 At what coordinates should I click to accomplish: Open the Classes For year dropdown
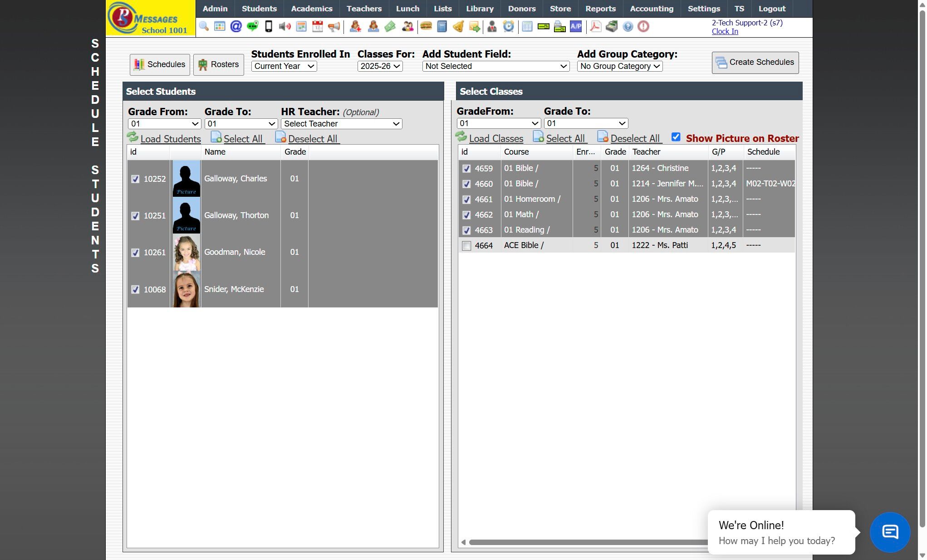click(380, 66)
